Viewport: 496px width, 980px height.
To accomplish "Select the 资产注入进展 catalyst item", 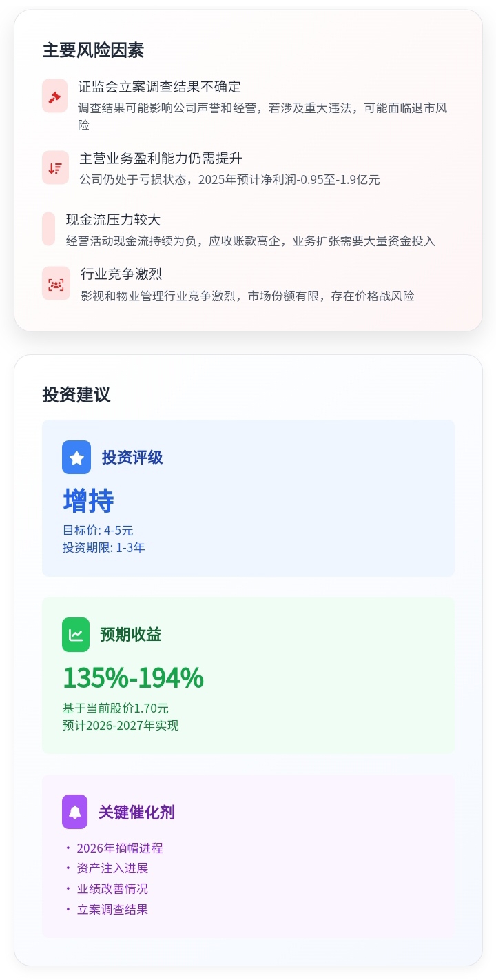I will (112, 868).
